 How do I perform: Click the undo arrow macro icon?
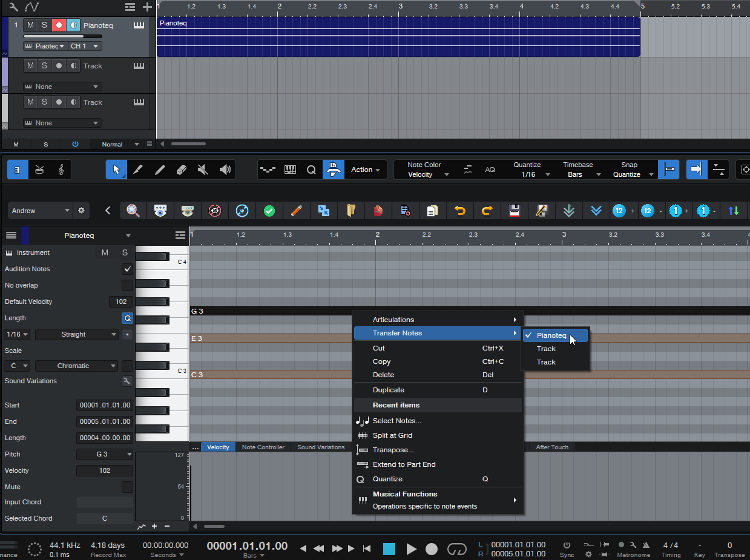click(x=460, y=211)
